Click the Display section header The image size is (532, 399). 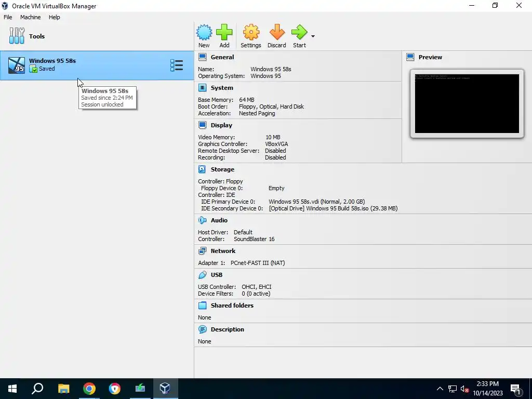(221, 125)
